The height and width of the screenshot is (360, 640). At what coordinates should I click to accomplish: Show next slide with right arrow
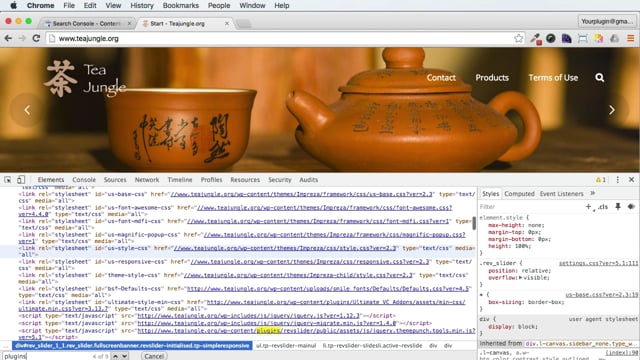611,110
